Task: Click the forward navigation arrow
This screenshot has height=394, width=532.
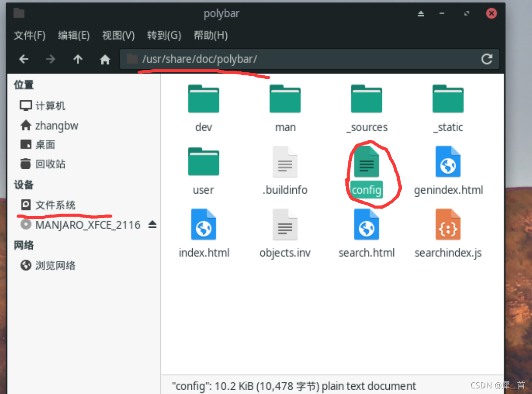Action: click(x=50, y=59)
